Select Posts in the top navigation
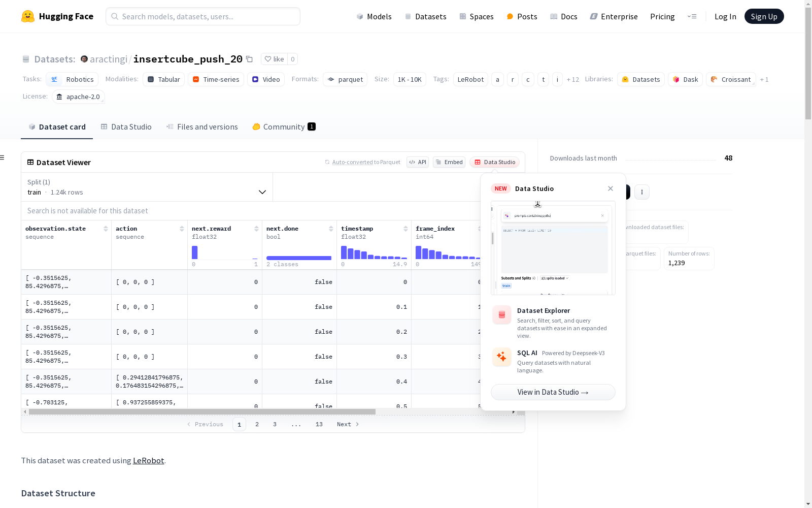812x508 pixels. point(522,16)
